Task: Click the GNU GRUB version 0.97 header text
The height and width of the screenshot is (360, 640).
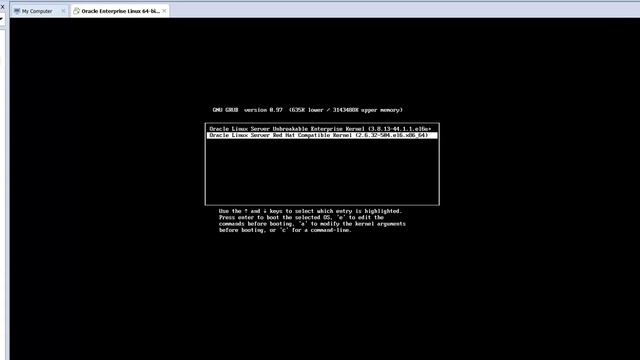Action: click(x=307, y=110)
